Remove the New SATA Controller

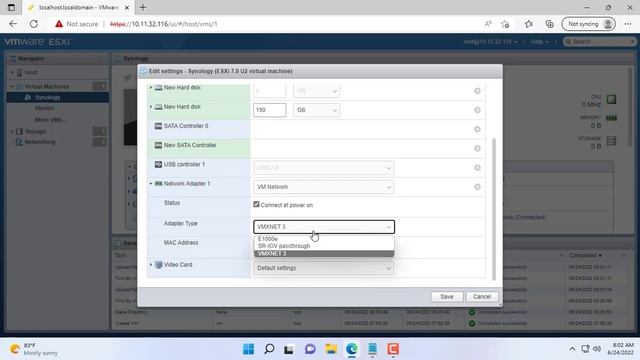coord(477,148)
